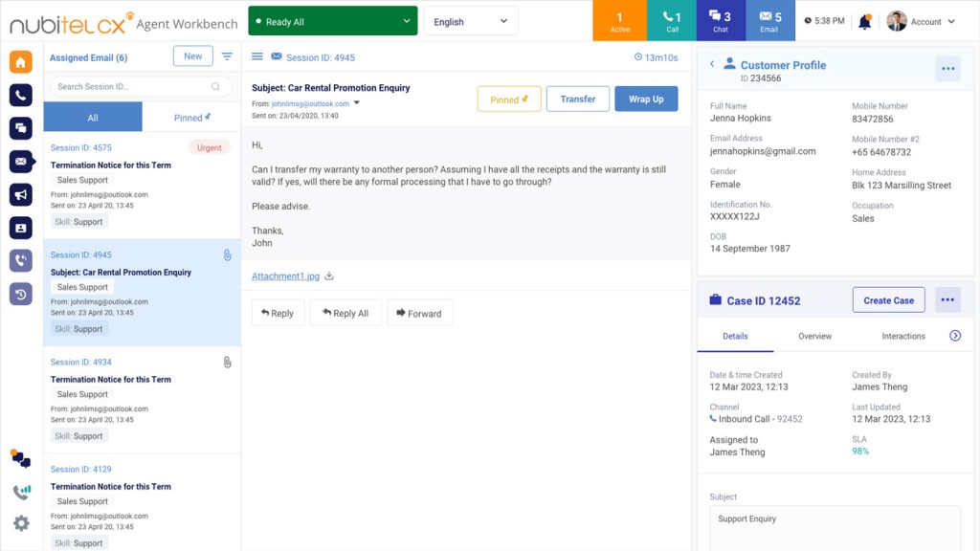
Task: Open the Interactions tab in Case 12452
Action: (902, 336)
